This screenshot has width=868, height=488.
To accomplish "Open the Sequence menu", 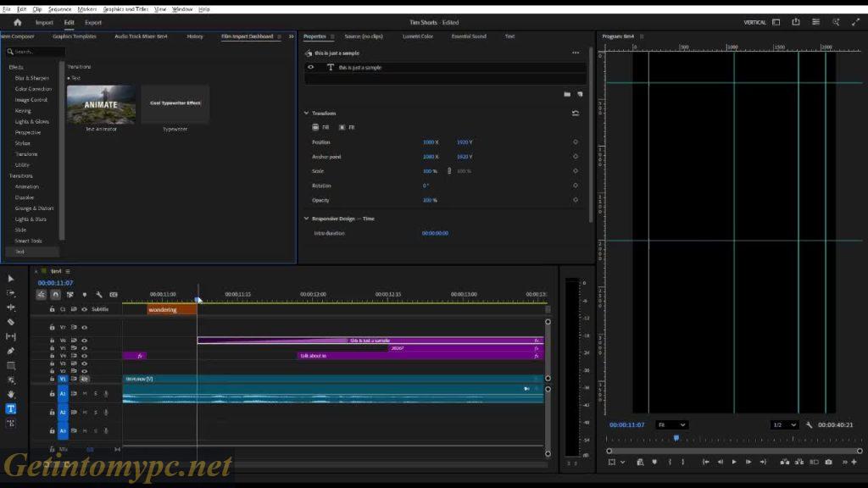I will [x=59, y=9].
